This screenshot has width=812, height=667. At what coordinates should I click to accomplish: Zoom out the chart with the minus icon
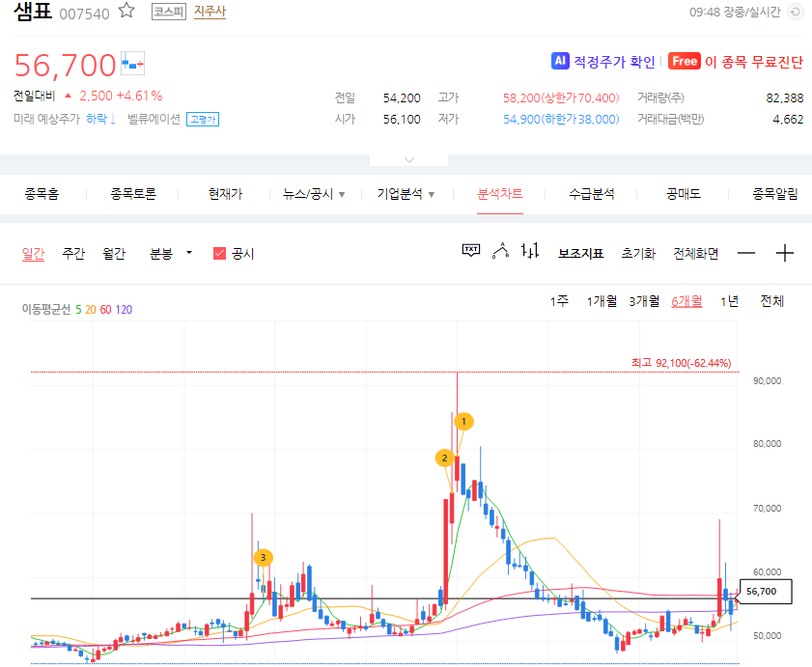(745, 252)
